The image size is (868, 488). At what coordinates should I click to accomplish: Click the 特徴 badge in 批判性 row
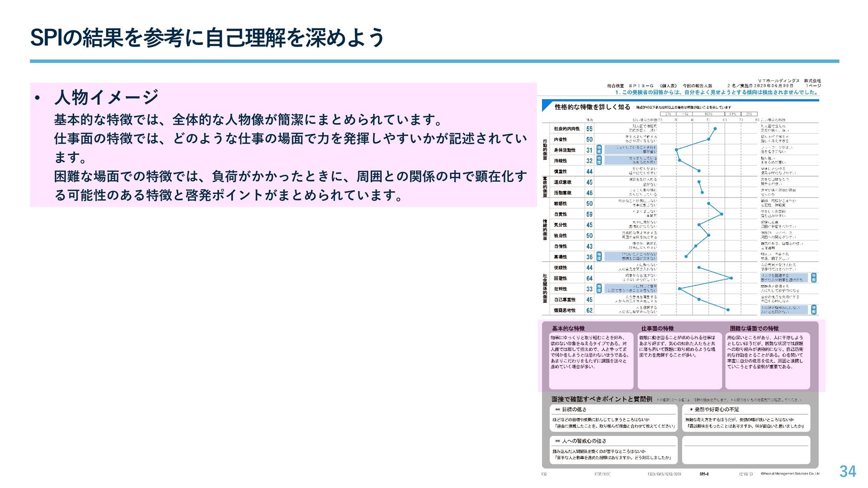point(599,288)
